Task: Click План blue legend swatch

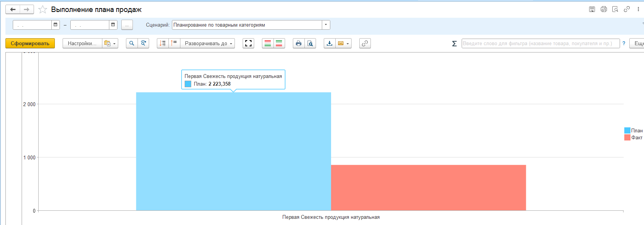Action: click(627, 130)
